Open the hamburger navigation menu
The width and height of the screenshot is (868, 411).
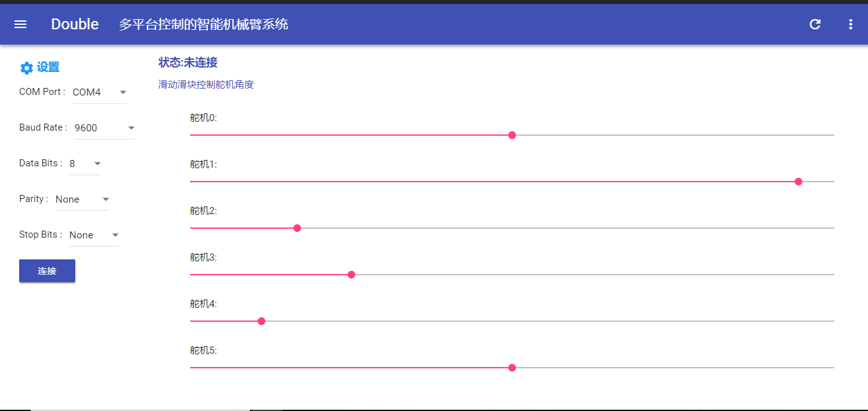(x=20, y=24)
